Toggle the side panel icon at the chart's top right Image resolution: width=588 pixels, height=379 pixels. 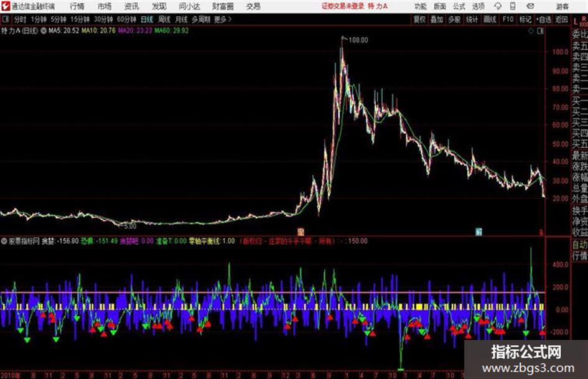coord(540,31)
